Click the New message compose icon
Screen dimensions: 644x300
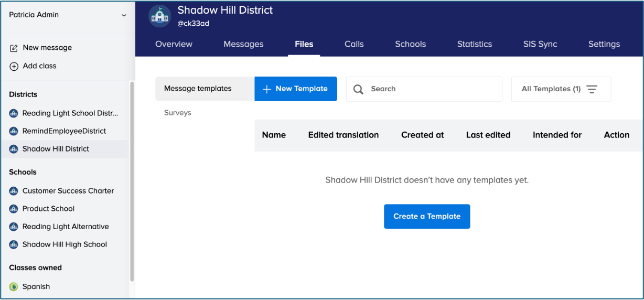point(14,48)
